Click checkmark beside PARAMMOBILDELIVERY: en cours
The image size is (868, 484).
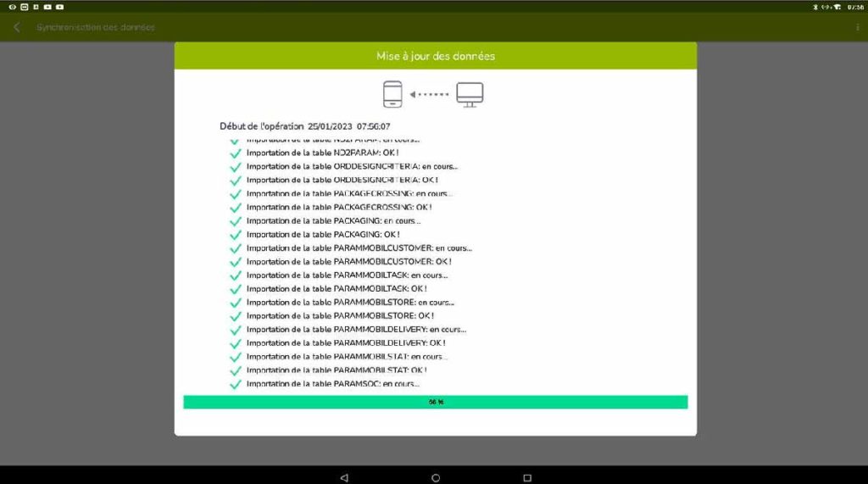236,330
